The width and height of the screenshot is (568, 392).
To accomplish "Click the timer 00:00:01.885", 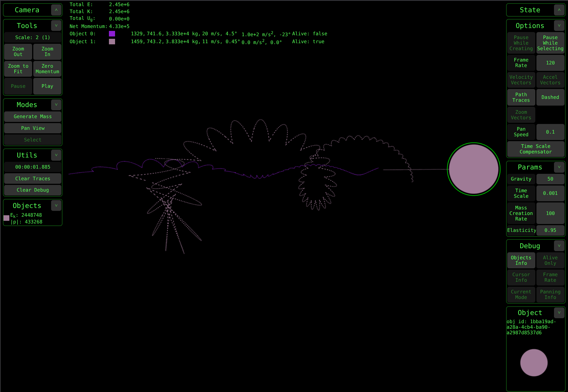I will 33,167.
